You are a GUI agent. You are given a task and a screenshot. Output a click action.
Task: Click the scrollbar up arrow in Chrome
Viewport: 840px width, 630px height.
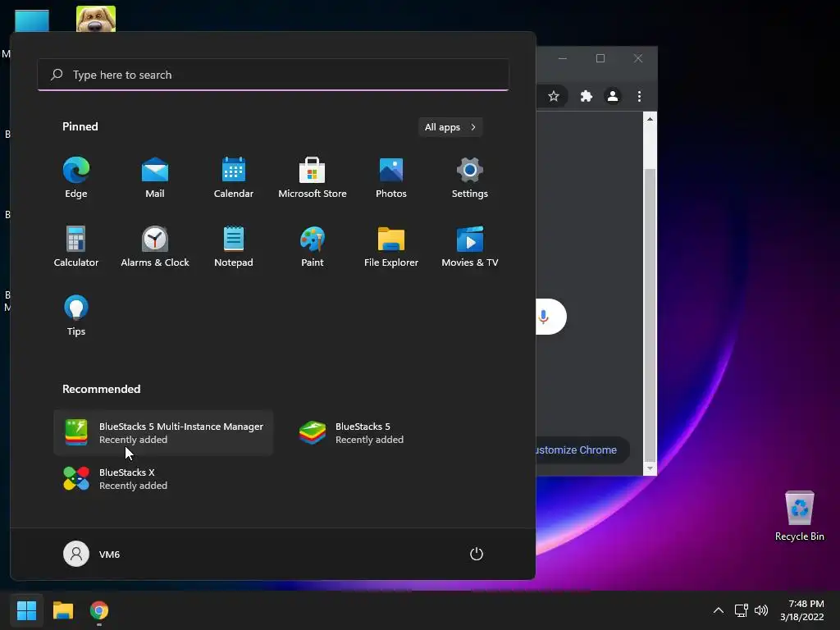coord(650,118)
